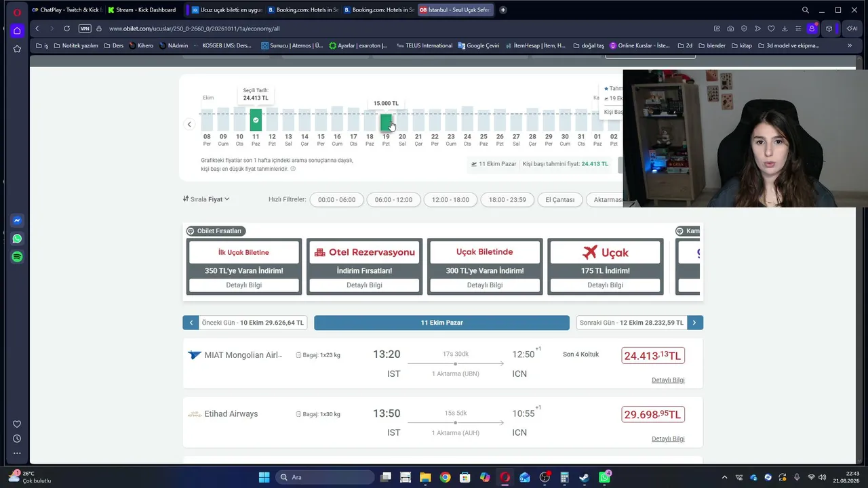The image size is (868, 488).
Task: Open the sidebar history clock icon
Action: [17, 439]
